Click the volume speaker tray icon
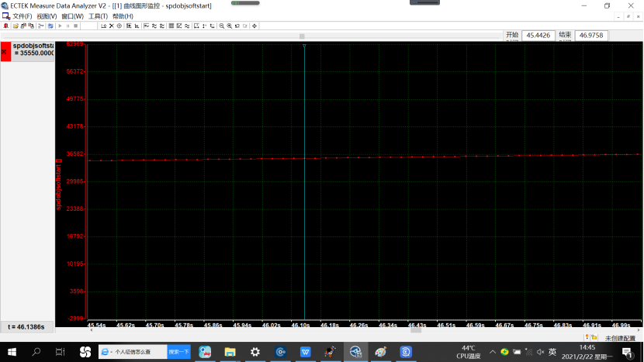This screenshot has width=644, height=362. coord(541,352)
